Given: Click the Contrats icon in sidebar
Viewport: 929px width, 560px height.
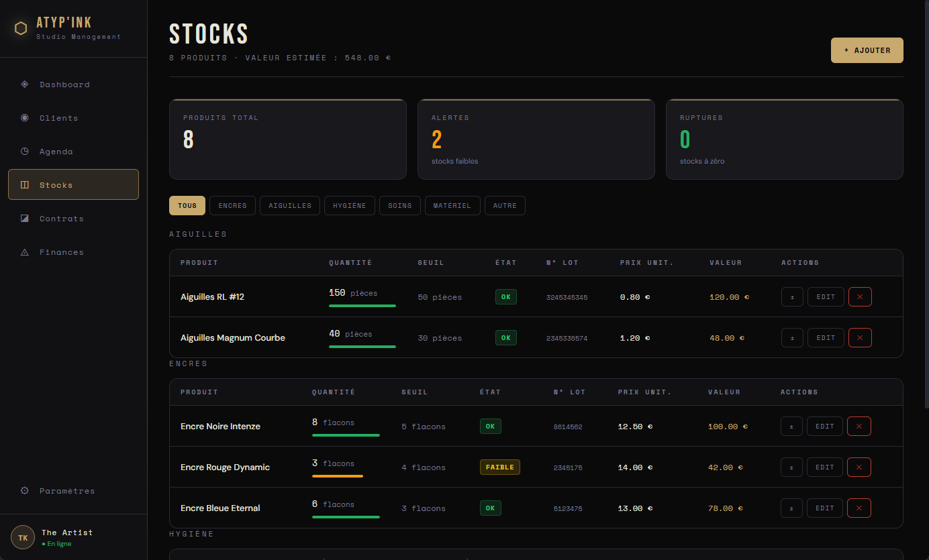Looking at the screenshot, I should coord(25,219).
